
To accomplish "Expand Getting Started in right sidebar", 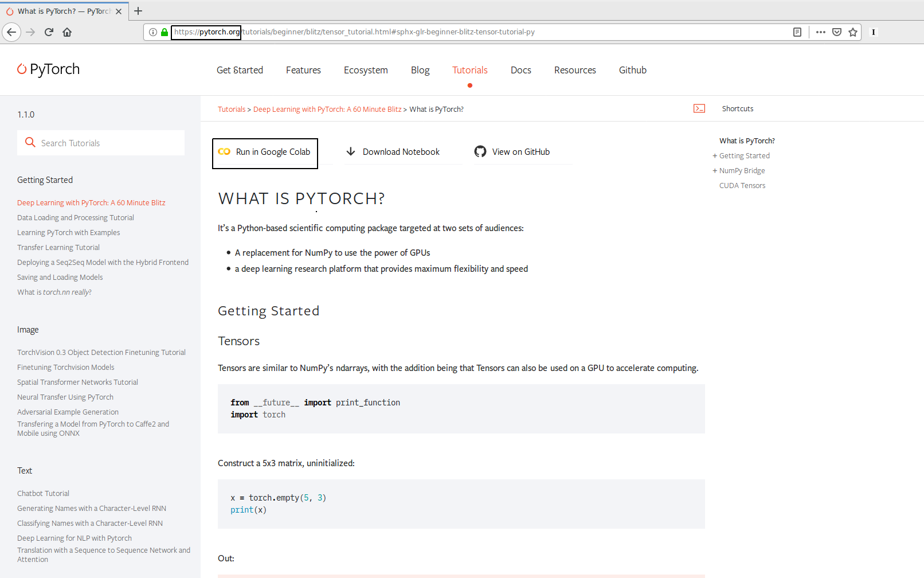I will click(x=715, y=156).
